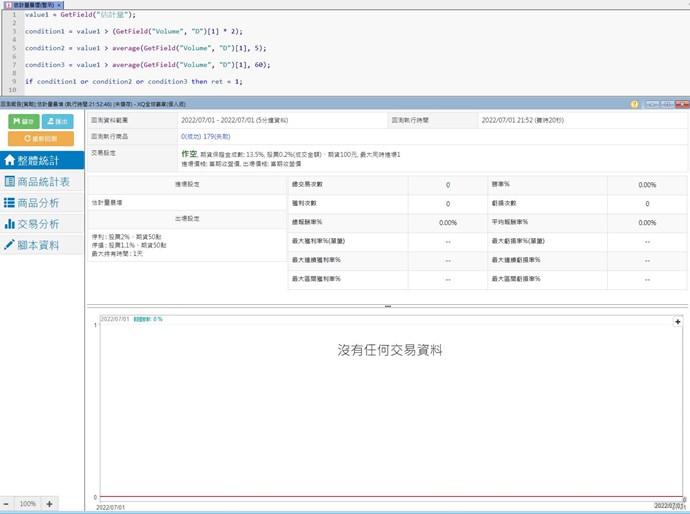This screenshot has height=514, width=690.
Task: Switch to the 商品分析 product analysis view
Action: (x=42, y=202)
